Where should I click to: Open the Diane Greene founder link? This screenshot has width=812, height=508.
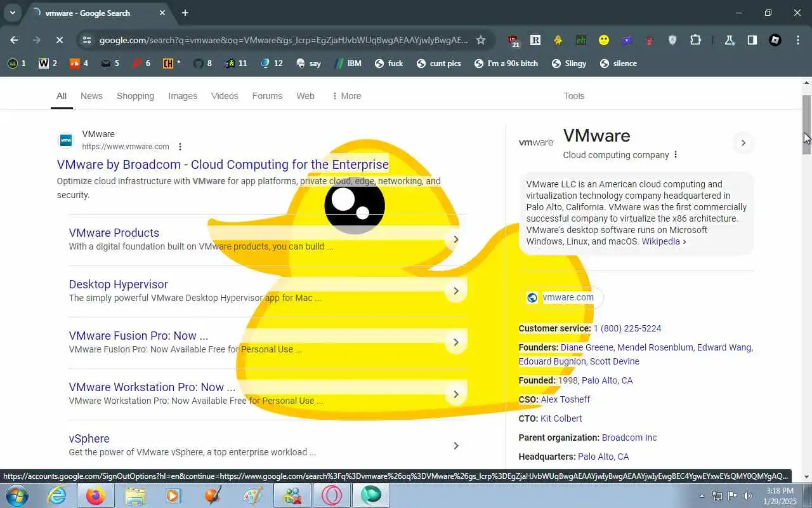click(587, 347)
